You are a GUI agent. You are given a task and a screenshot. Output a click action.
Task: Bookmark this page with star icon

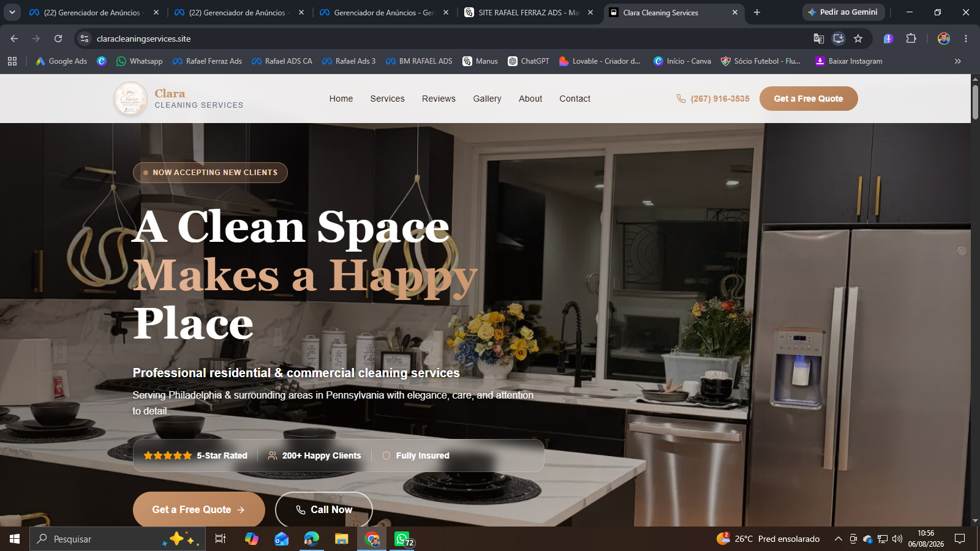858,39
